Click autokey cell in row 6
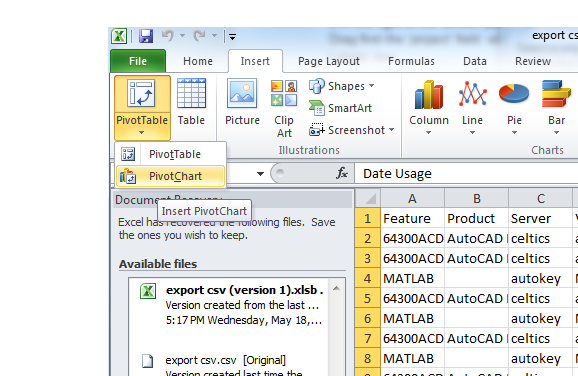 (x=541, y=318)
